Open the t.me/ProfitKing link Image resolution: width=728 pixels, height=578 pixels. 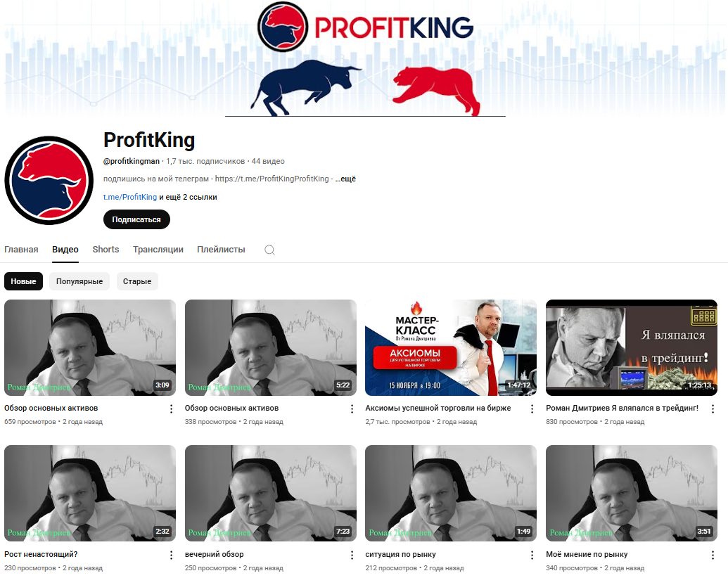tap(130, 197)
